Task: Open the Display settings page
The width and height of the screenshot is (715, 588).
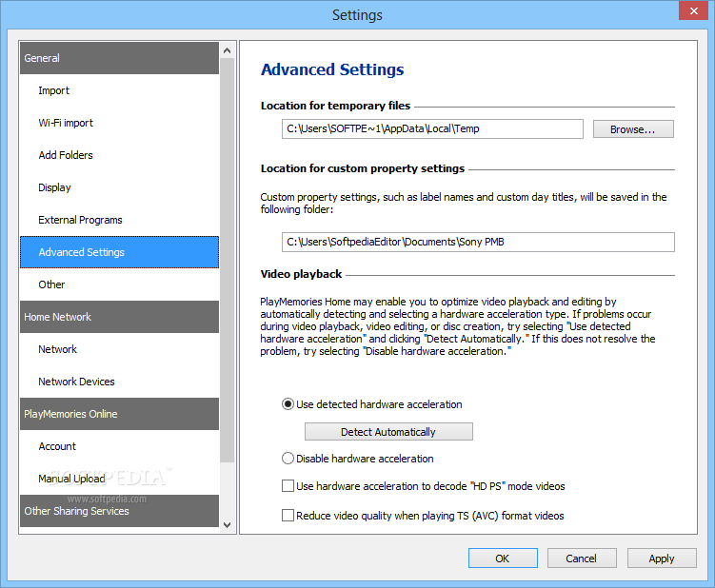Action: coord(119,187)
